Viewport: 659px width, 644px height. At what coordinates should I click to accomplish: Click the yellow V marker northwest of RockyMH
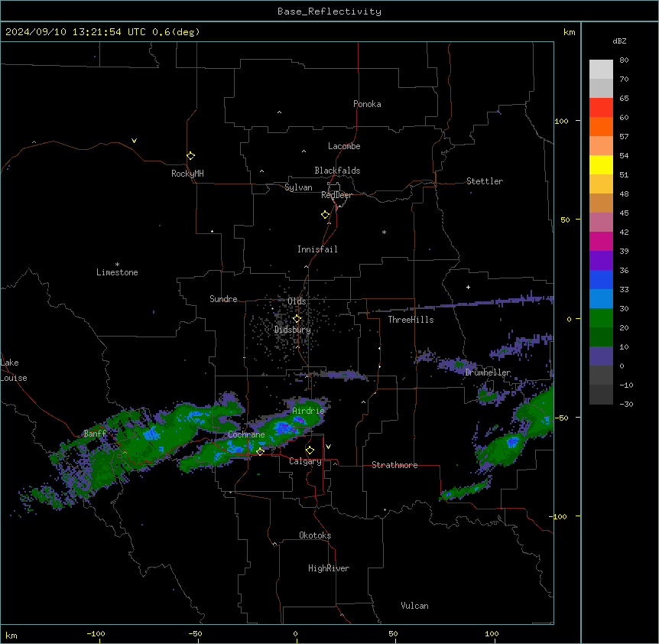click(134, 141)
